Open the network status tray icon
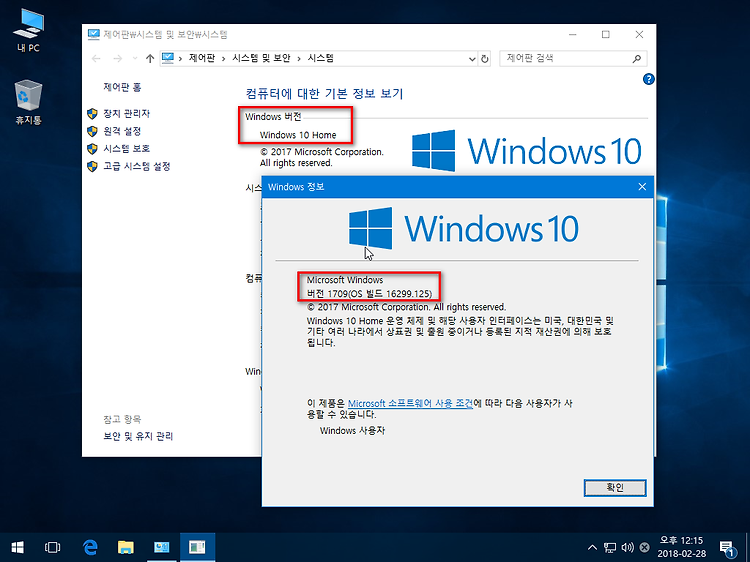 pos(610,548)
